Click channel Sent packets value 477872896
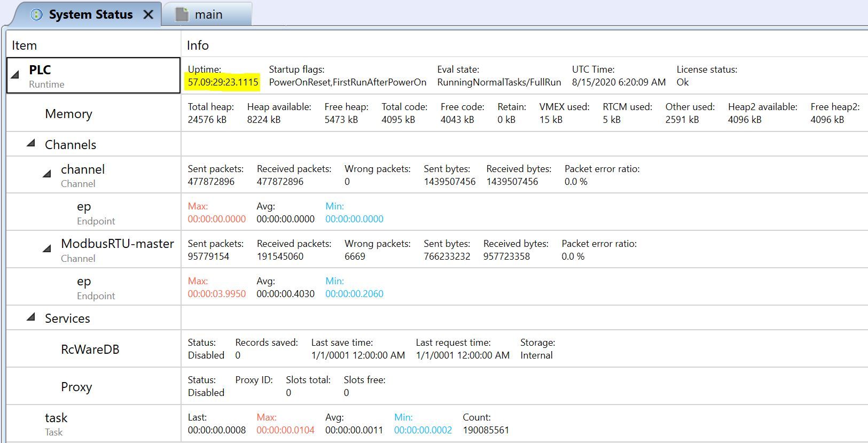The image size is (868, 443). [211, 181]
